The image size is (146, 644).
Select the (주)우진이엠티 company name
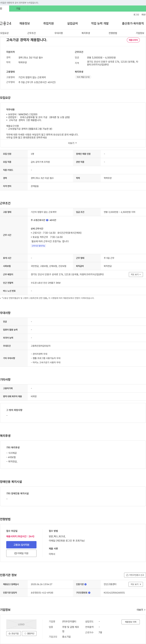pyautogui.click(x=69, y=621)
